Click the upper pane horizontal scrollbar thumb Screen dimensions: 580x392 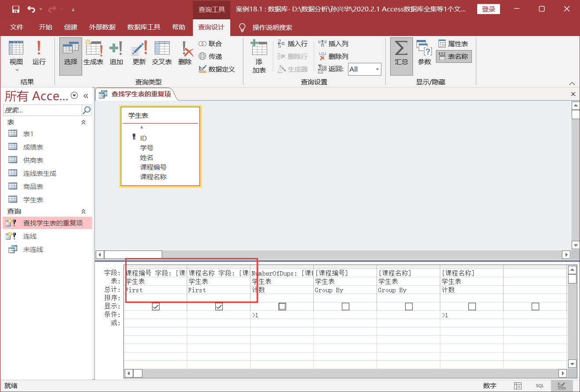pos(133,254)
